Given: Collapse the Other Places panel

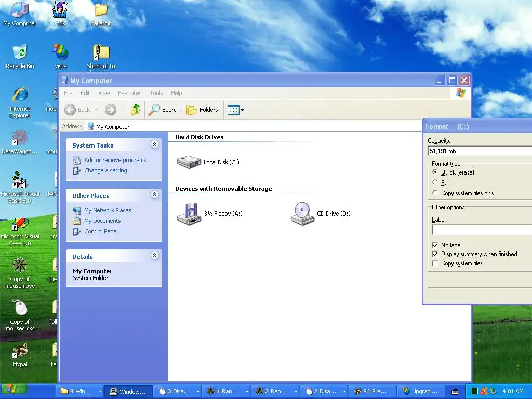Looking at the screenshot, I should (x=154, y=194).
